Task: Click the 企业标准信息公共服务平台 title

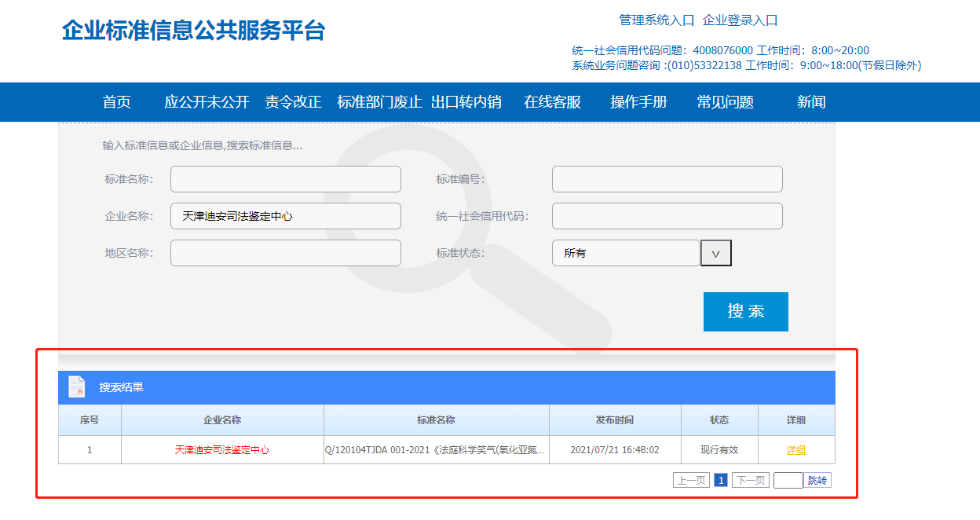Action: [x=194, y=31]
